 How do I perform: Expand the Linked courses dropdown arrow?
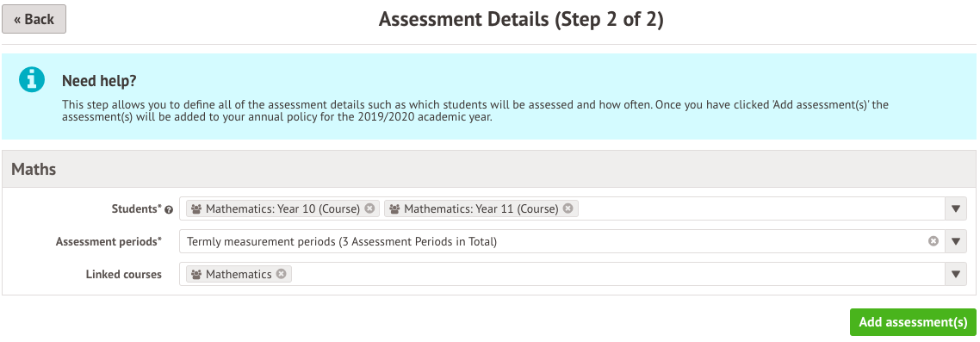pos(955,274)
